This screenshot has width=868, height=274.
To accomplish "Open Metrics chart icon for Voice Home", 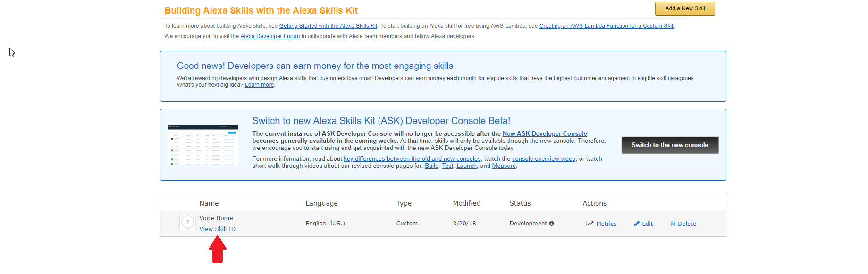I will click(590, 224).
